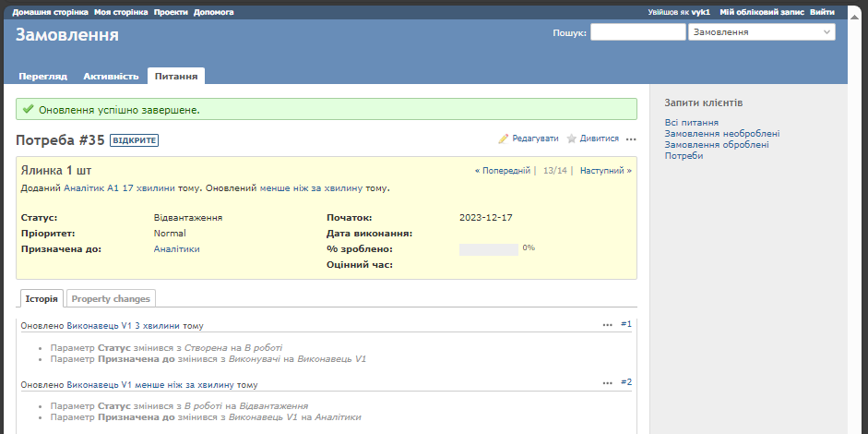This screenshot has height=434, width=868.
Task: Open ellipsis menu for history entry #1
Action: click(x=607, y=325)
